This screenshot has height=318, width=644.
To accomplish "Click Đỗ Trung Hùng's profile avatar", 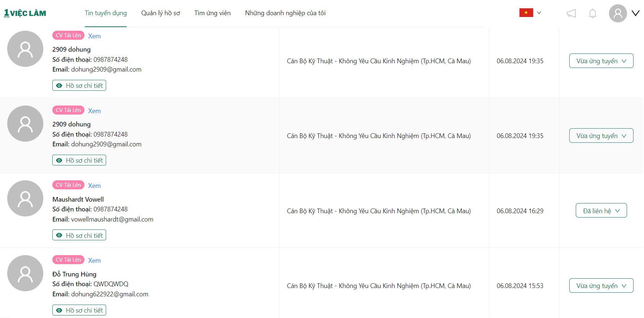I will (25, 273).
